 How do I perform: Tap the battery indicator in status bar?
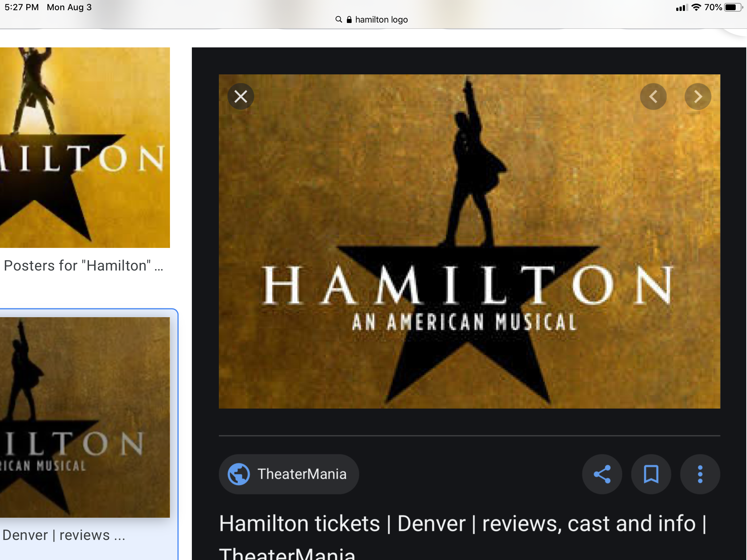[733, 7]
